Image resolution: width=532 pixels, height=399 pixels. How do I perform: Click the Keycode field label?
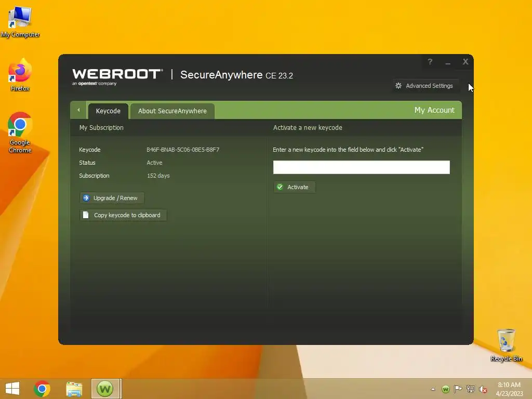pos(89,150)
